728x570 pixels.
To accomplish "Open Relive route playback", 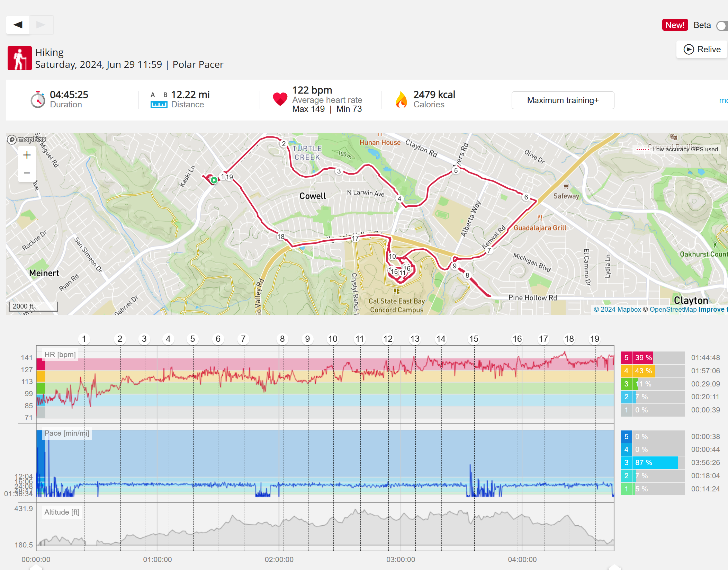I will pyautogui.click(x=702, y=50).
